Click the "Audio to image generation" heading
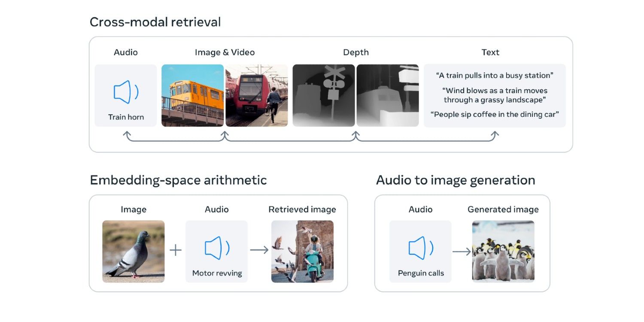 (456, 180)
